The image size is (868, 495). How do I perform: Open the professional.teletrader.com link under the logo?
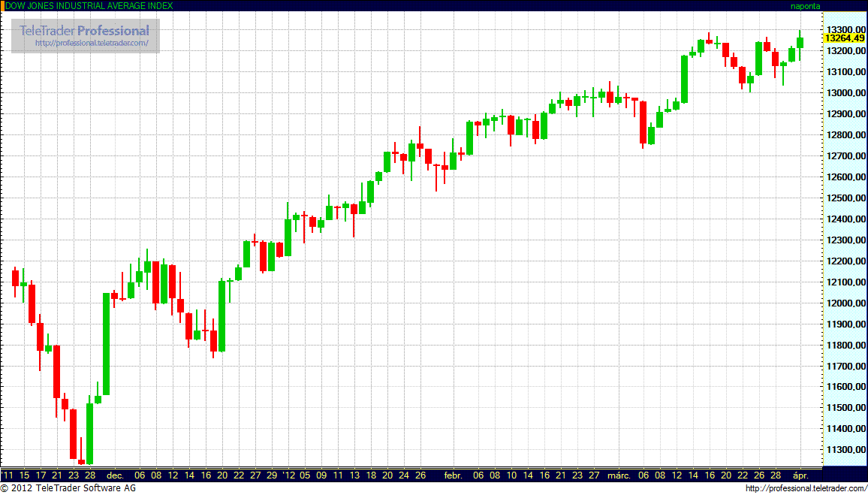[97, 44]
